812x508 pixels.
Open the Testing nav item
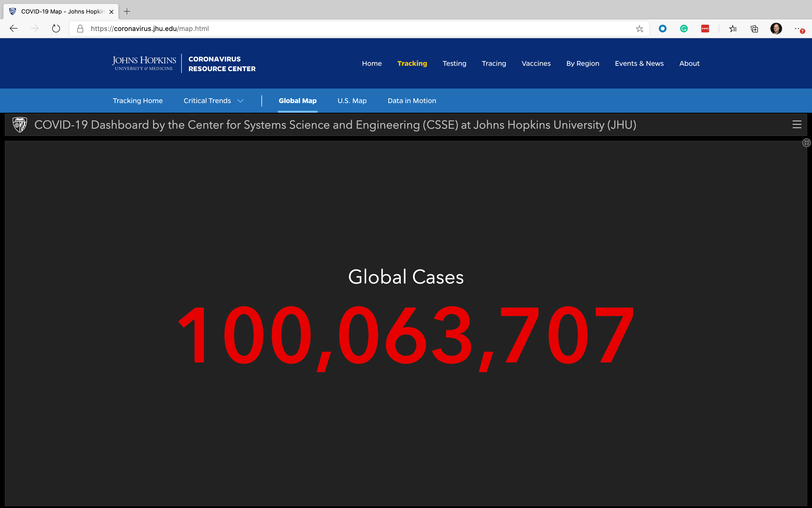[x=454, y=63]
